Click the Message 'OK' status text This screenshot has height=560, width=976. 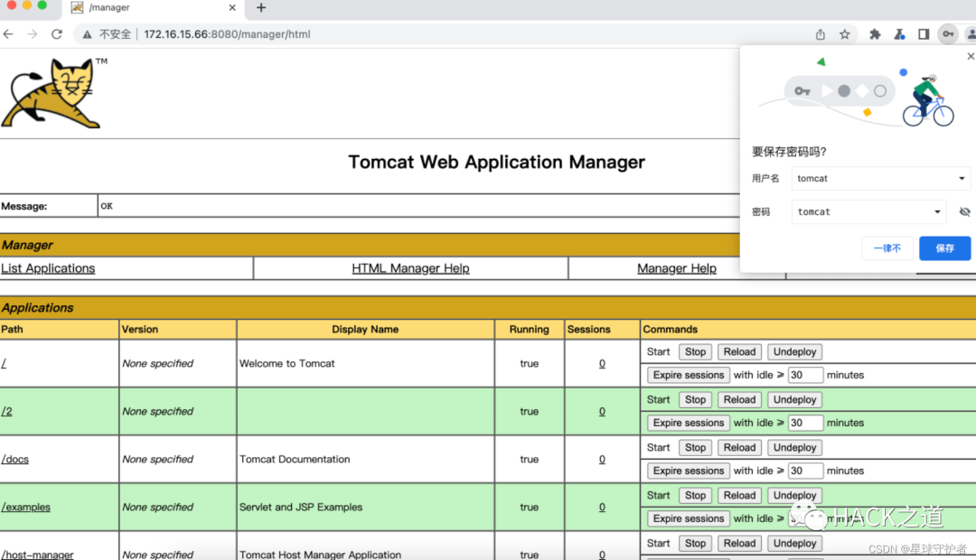click(x=107, y=206)
